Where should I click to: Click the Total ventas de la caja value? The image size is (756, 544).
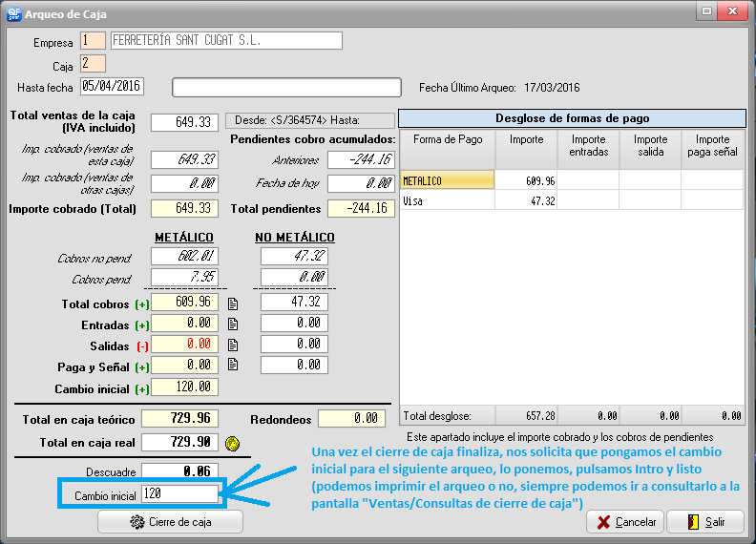point(184,122)
